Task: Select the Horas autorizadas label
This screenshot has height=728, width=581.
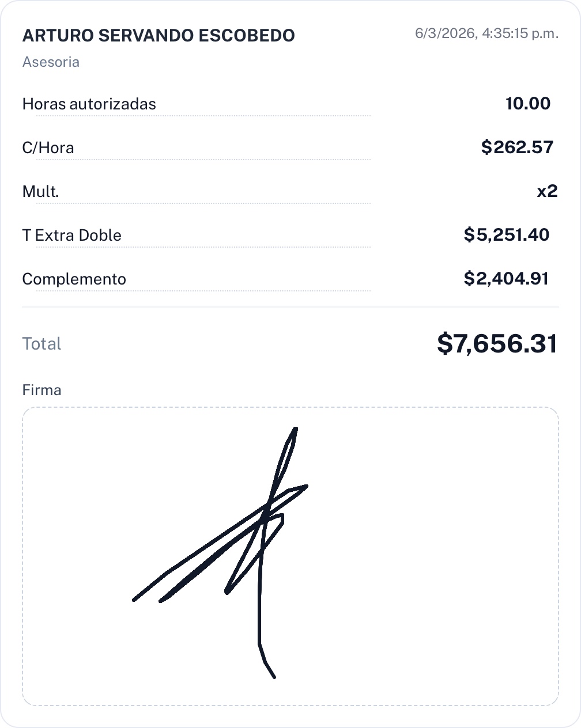Action: tap(89, 104)
